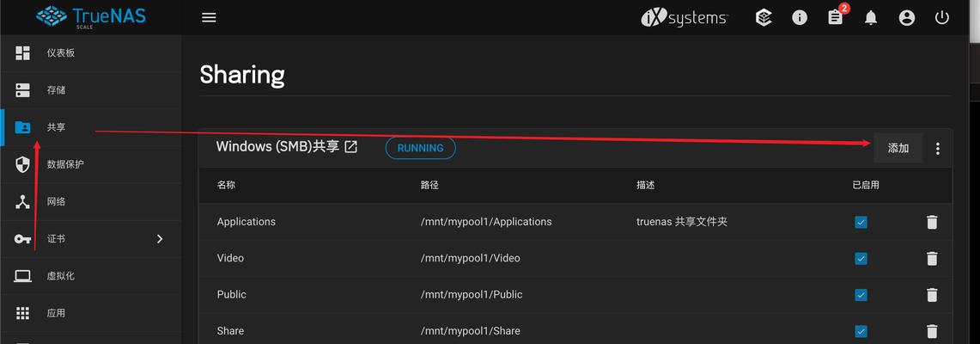The width and height of the screenshot is (980, 344).
Task: Toggle enabled checkbox for Video share
Action: (861, 258)
